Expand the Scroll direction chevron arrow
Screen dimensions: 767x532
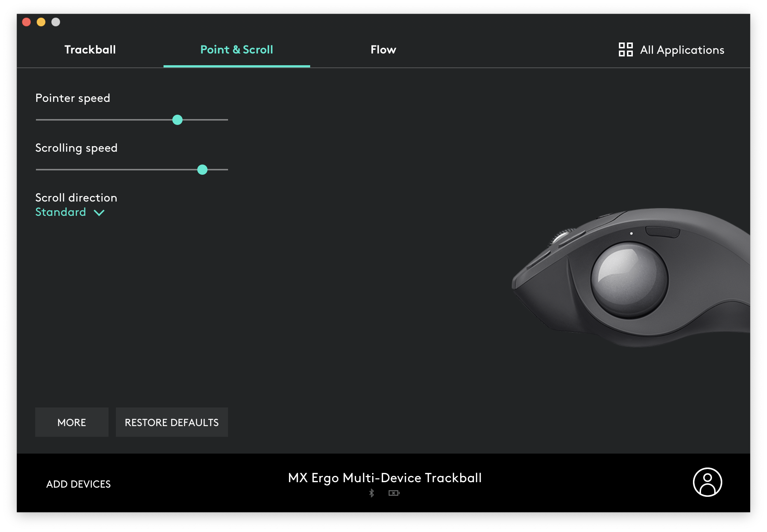(99, 213)
